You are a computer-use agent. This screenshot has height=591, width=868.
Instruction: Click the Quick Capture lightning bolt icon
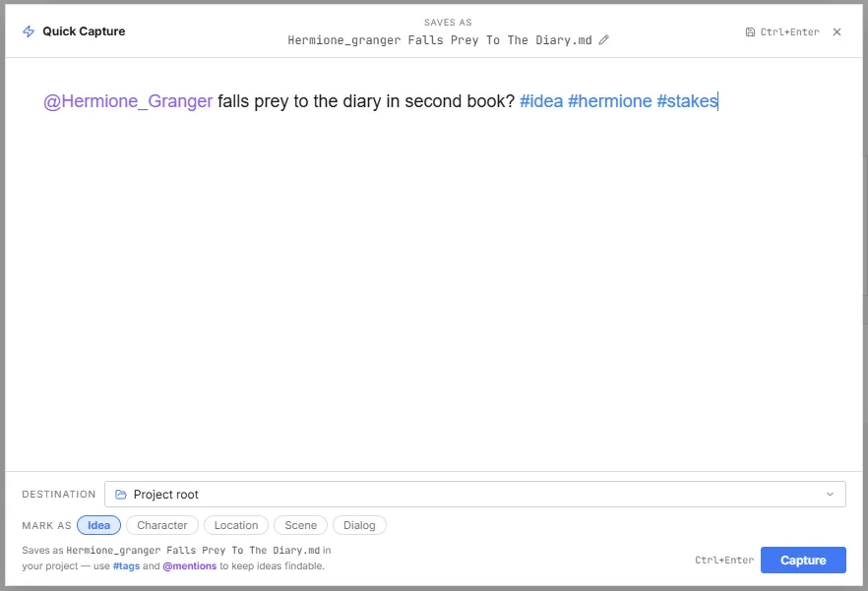coord(29,31)
